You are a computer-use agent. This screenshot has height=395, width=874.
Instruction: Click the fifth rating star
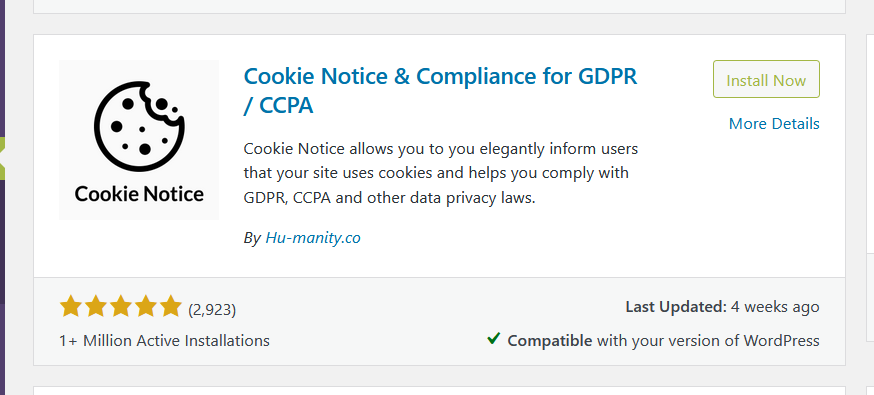(x=171, y=307)
